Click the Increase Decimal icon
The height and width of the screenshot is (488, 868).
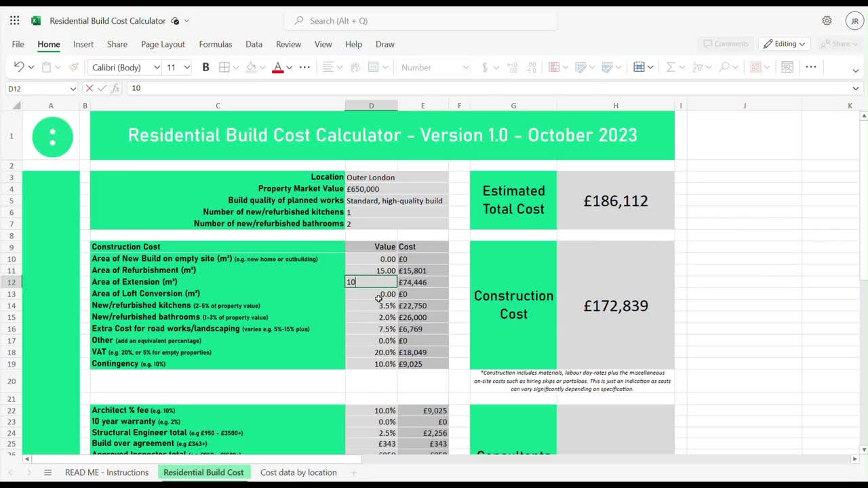[513, 68]
